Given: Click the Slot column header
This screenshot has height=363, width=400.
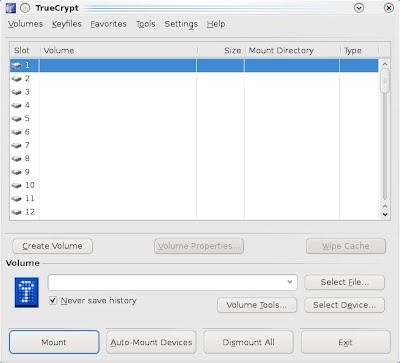Looking at the screenshot, I should pyautogui.click(x=25, y=51).
